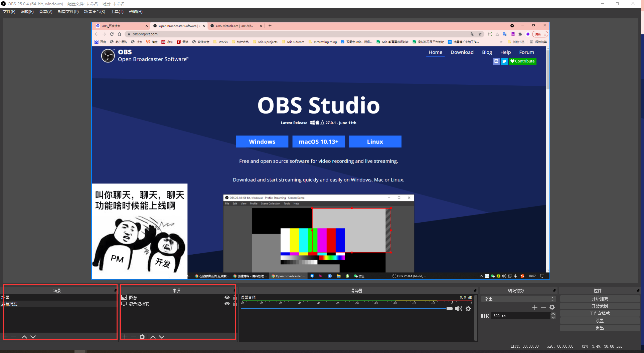Viewport: 644px width, 353px height.
Task: Move the scene up in the 场景 panel
Action: [24, 337]
